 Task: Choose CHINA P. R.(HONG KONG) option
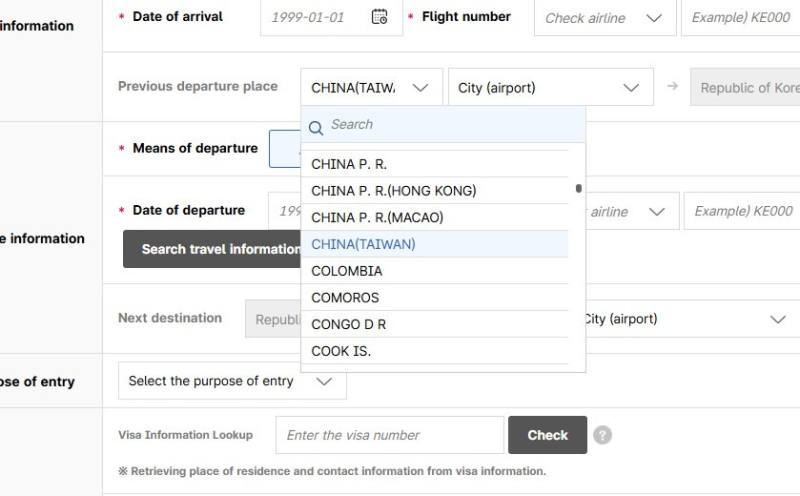[x=393, y=191]
